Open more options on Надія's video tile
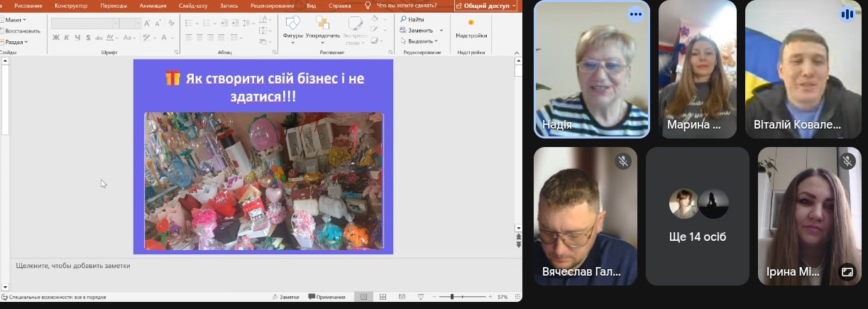 tap(635, 14)
